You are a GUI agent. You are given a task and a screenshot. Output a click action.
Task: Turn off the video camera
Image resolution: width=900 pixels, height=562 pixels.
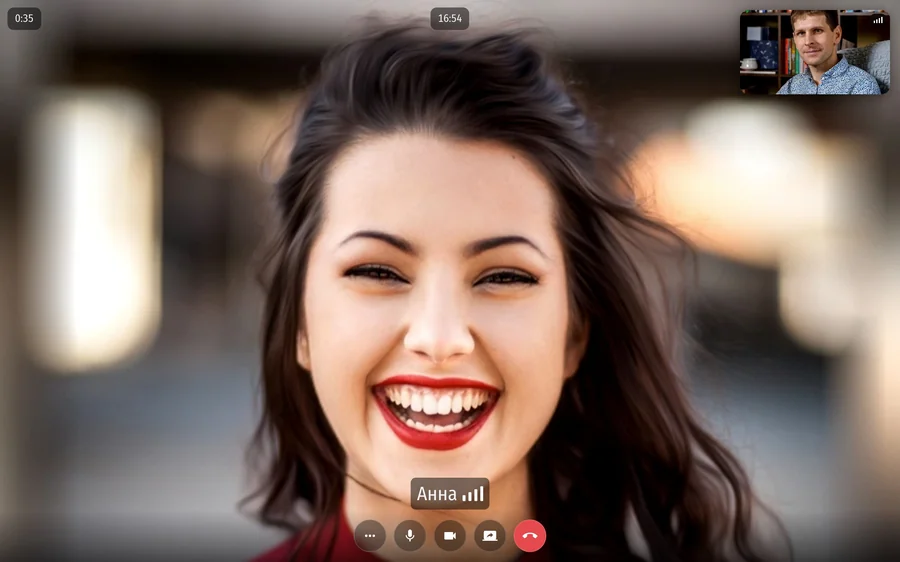[x=450, y=536]
